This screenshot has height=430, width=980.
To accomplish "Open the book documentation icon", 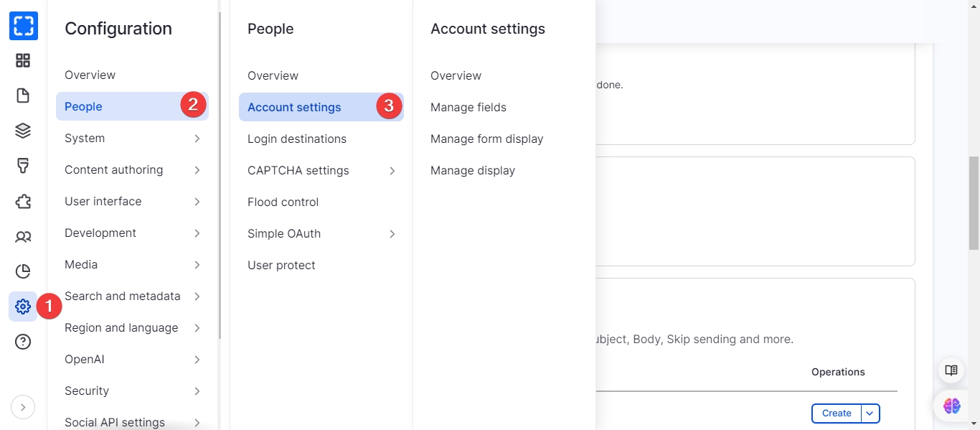I will (951, 370).
